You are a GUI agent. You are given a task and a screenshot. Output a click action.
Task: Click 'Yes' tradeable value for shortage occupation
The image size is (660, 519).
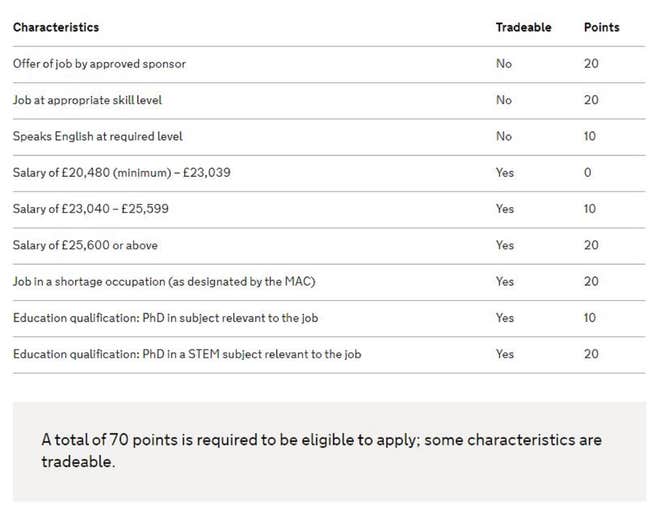tap(505, 282)
